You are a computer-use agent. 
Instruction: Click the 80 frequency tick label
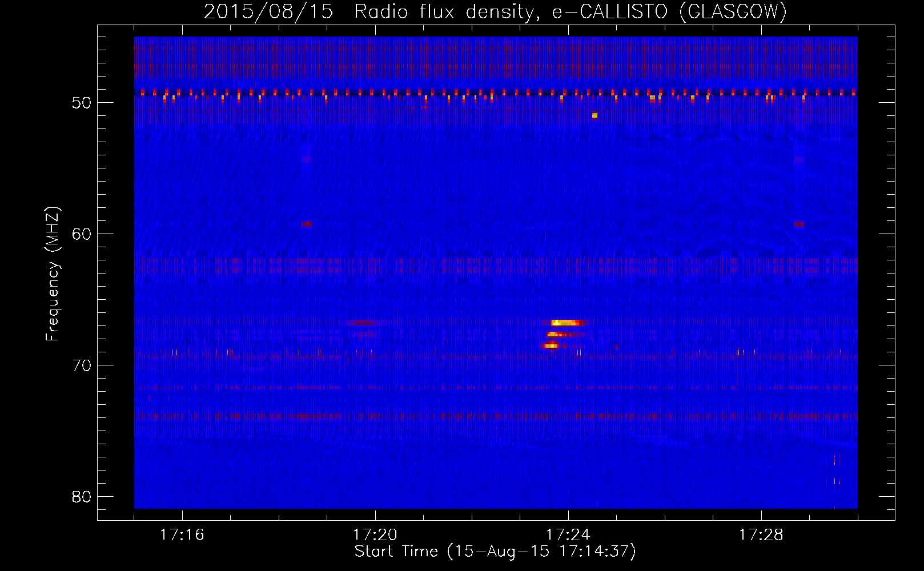pyautogui.click(x=82, y=497)
